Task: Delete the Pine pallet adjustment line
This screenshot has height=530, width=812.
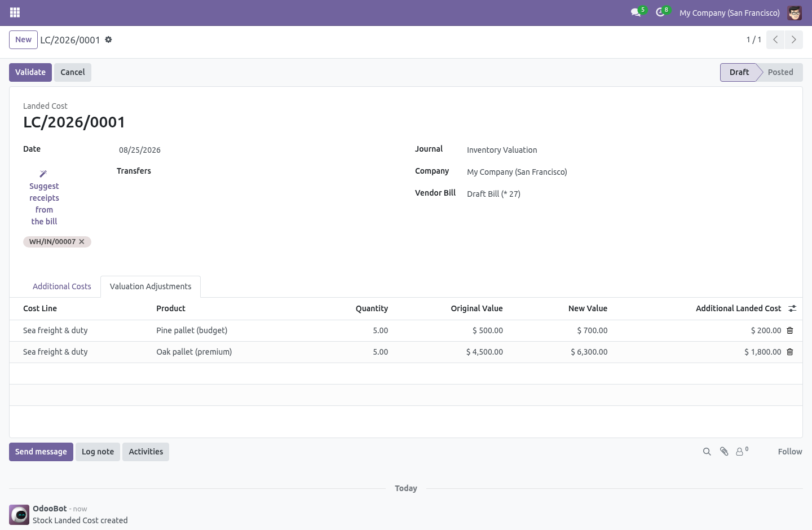Action: [x=790, y=330]
